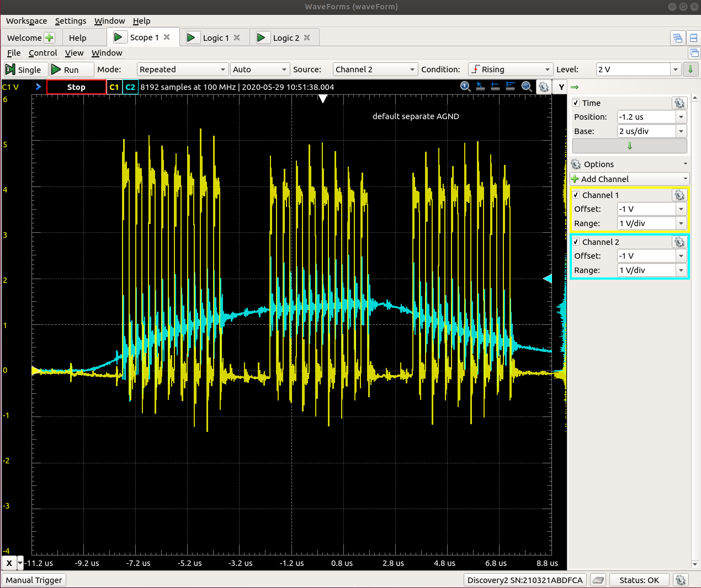Click the green plus icon beside Welcome
Image resolution: width=701 pixels, height=588 pixels.
coord(49,38)
